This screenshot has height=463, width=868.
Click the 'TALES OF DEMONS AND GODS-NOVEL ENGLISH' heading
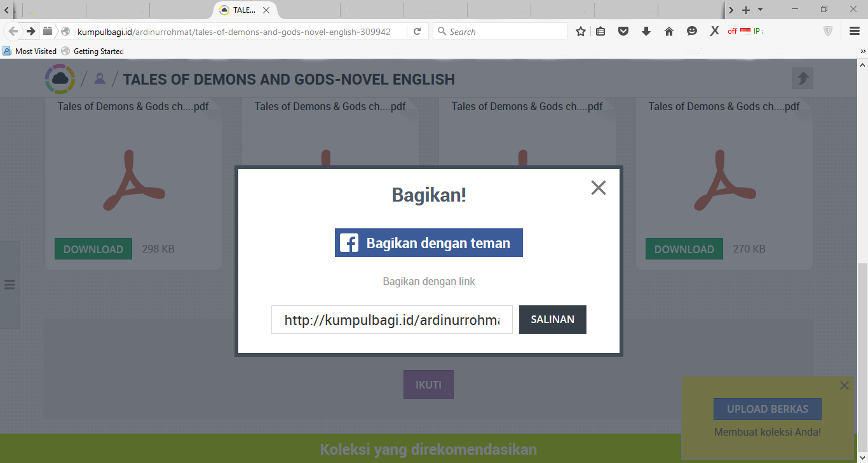coord(289,79)
